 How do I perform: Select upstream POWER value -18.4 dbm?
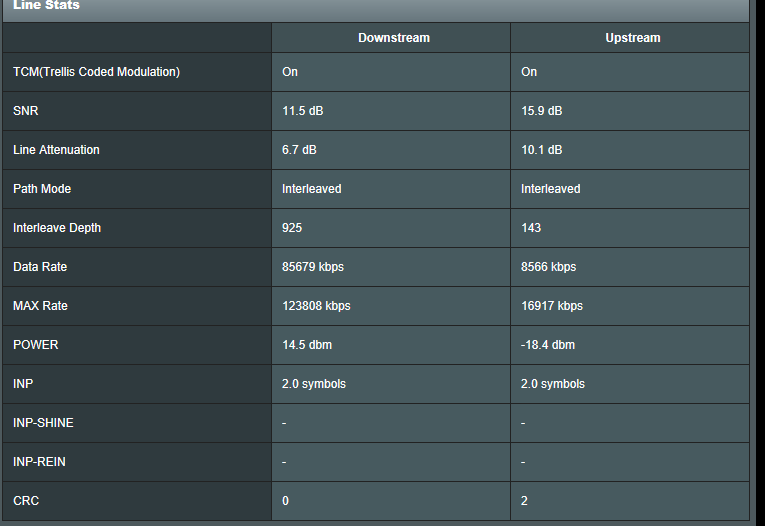coord(548,345)
